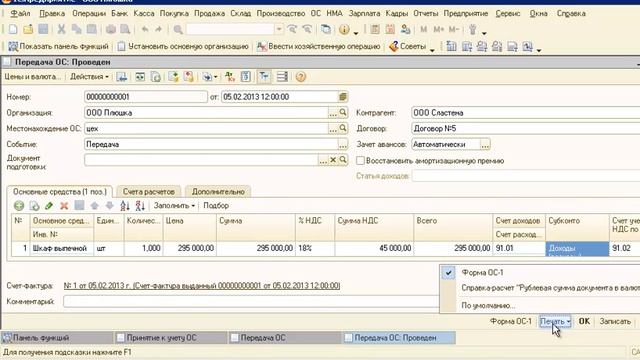This screenshot has height=360, width=640.
Task: Click the Записать button
Action: coord(615,322)
